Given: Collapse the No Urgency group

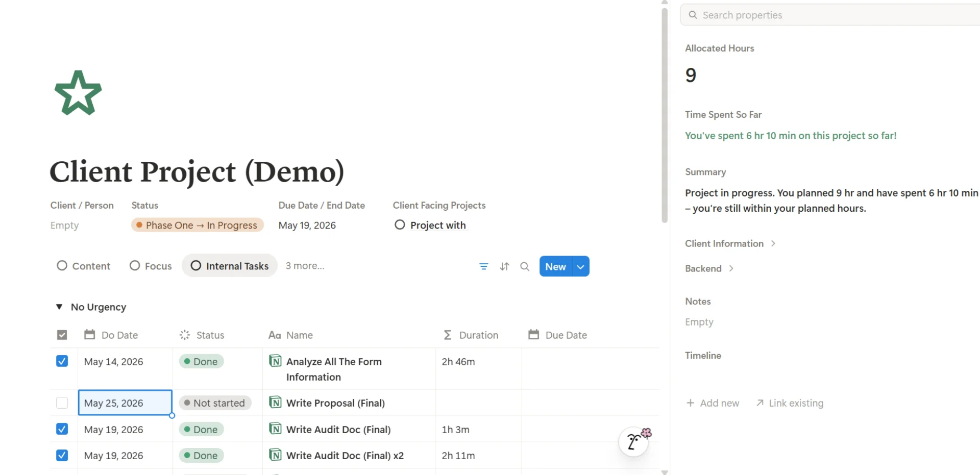Looking at the screenshot, I should point(59,307).
